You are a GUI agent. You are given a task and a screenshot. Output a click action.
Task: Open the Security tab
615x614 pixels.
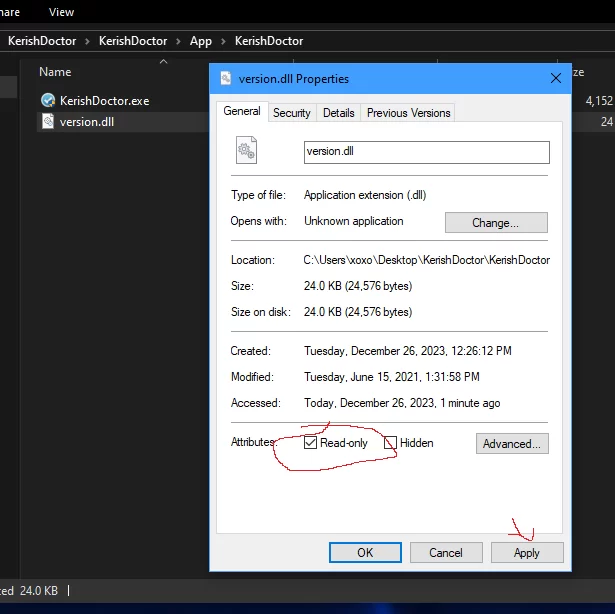(x=291, y=113)
